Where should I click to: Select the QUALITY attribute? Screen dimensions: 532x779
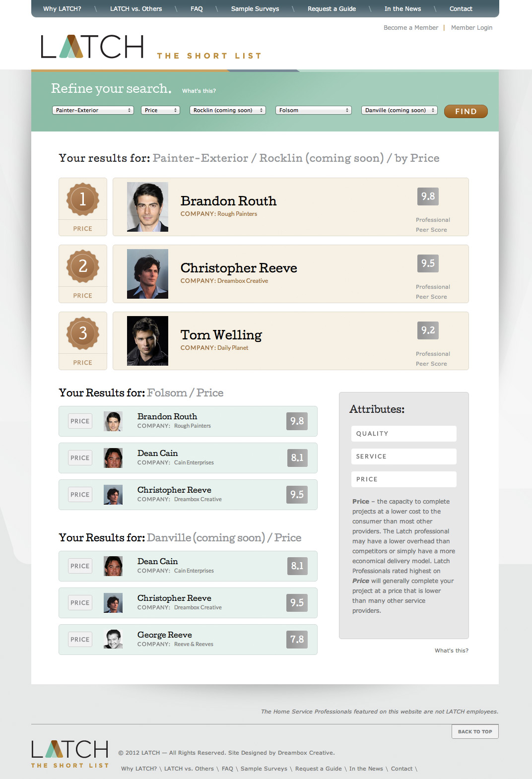click(x=404, y=434)
